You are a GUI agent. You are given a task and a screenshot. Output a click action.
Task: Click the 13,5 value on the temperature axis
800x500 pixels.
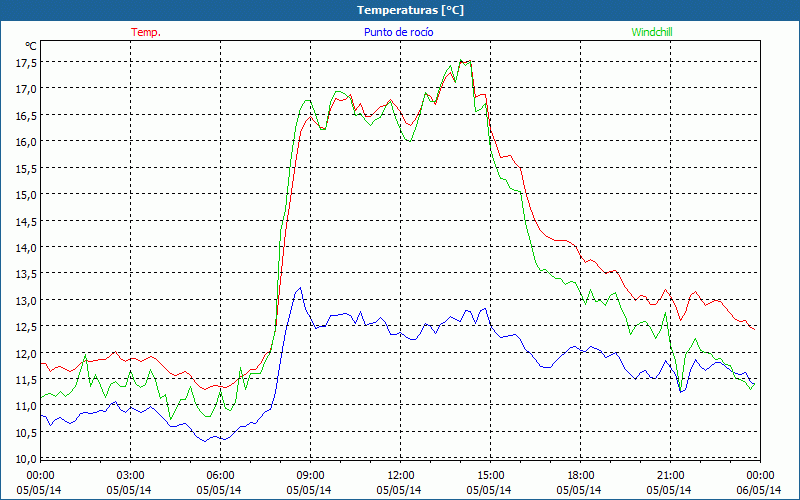tap(27, 273)
